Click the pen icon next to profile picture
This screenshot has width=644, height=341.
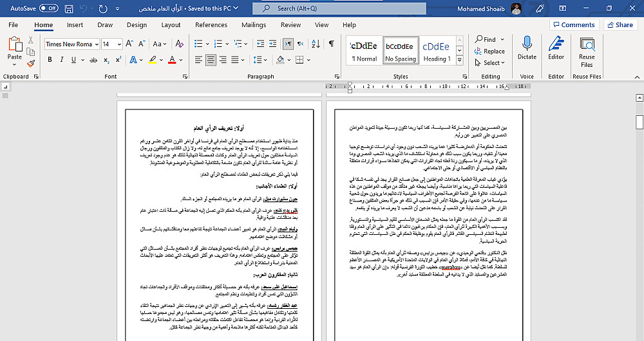[540, 8]
